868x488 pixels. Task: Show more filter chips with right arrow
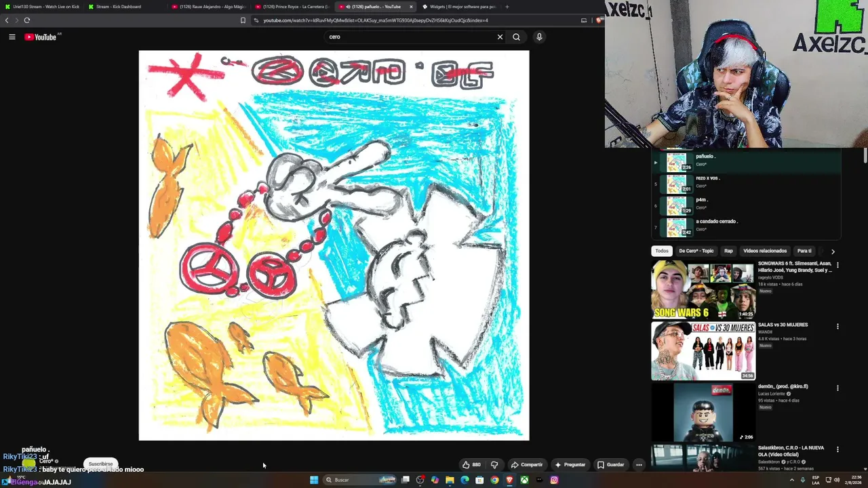[833, 251]
